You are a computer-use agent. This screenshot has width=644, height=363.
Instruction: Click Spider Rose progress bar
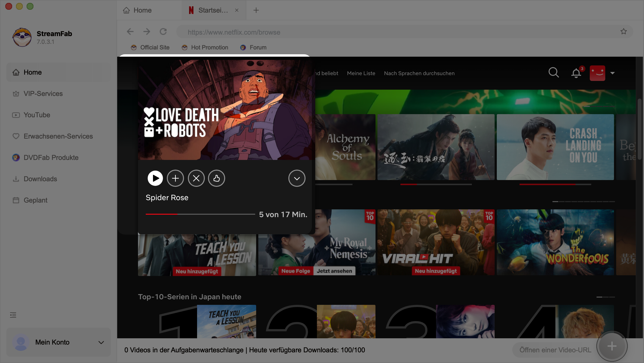[200, 214]
